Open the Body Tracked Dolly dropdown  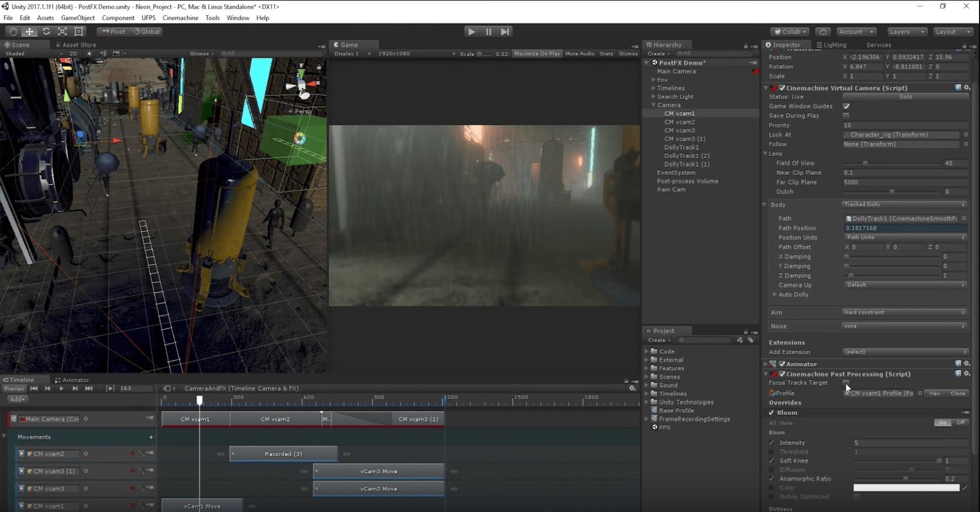905,205
